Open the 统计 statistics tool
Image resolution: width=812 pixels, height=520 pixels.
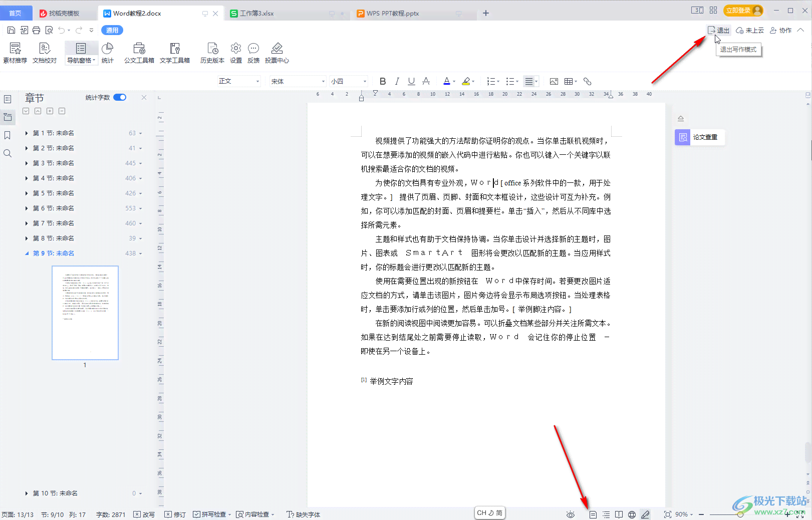[x=107, y=53]
